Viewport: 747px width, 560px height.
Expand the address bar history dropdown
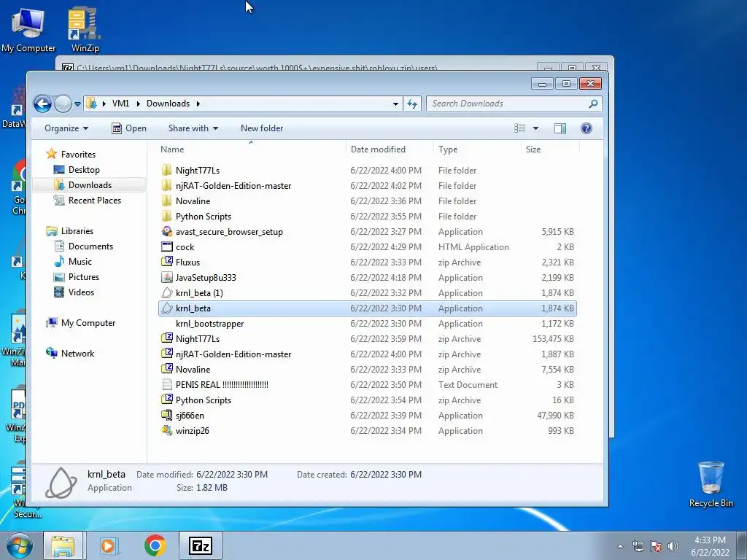(395, 104)
